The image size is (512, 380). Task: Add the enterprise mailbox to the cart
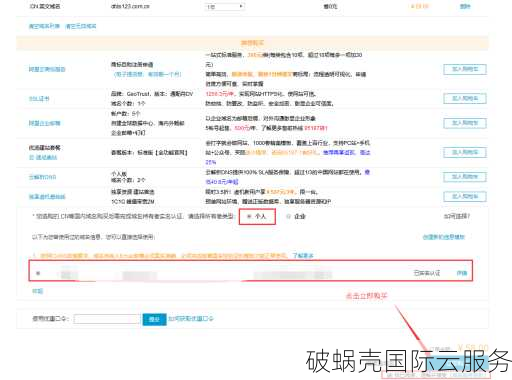[x=465, y=123]
